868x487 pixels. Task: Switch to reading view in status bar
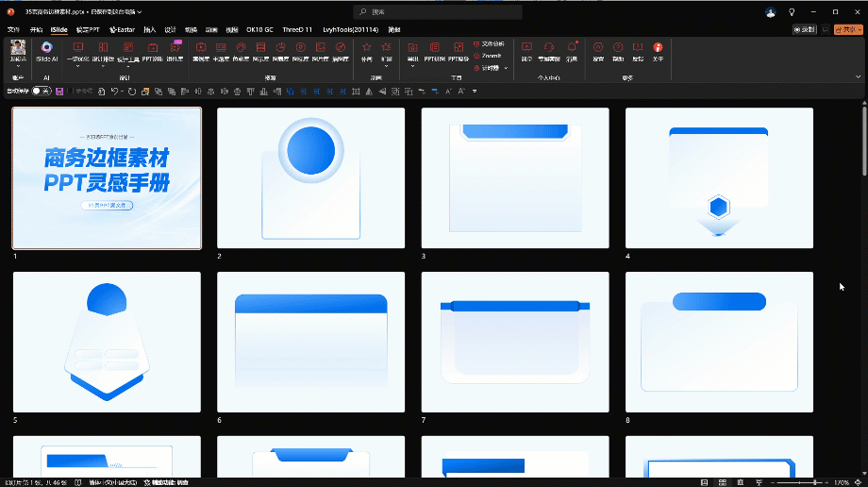coord(740,482)
